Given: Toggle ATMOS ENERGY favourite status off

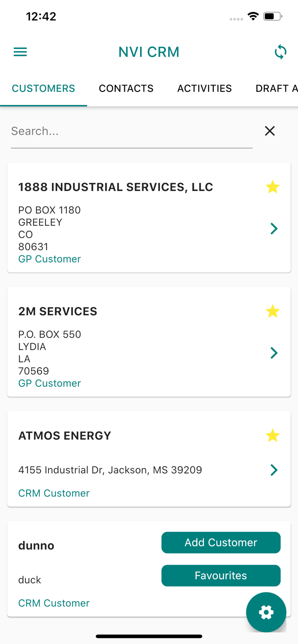Looking at the screenshot, I should pos(273,435).
